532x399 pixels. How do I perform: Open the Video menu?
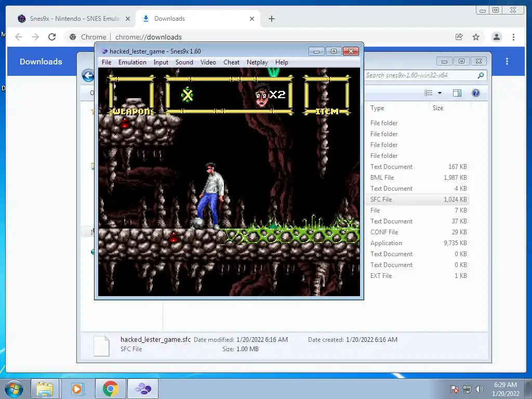208,62
